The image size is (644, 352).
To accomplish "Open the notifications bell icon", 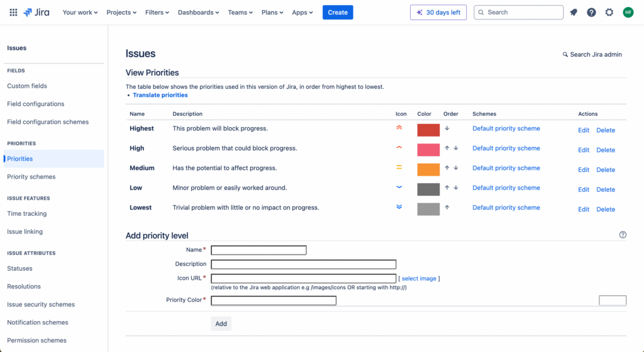I will pos(574,13).
